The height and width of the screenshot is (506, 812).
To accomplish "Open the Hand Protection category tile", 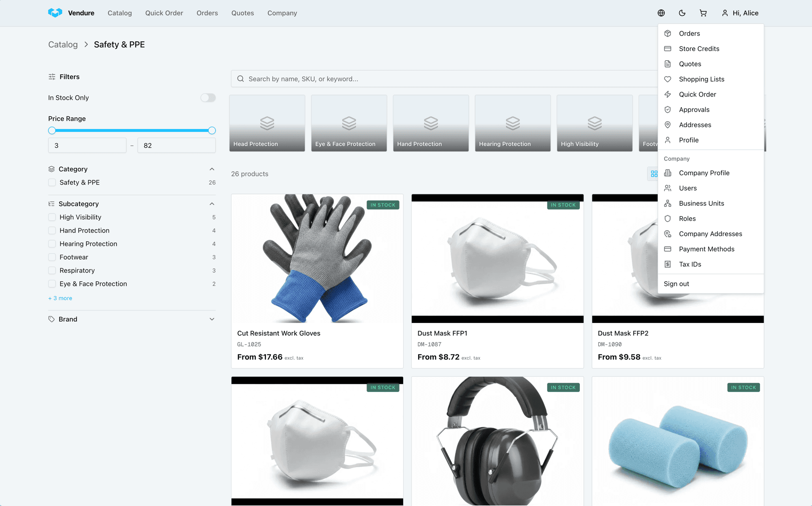I will click(431, 123).
